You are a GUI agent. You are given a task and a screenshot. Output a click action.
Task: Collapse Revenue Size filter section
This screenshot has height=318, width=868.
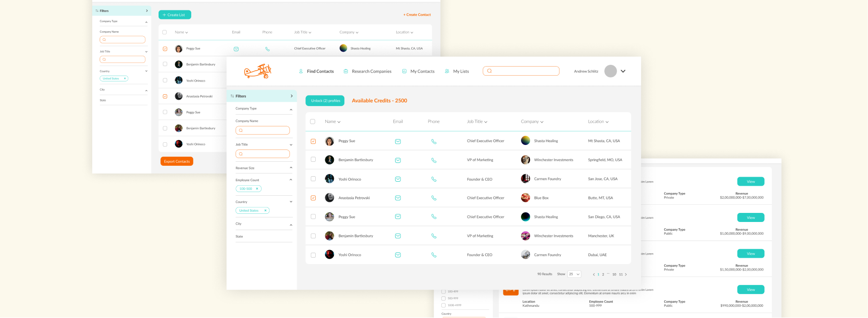pos(291,168)
